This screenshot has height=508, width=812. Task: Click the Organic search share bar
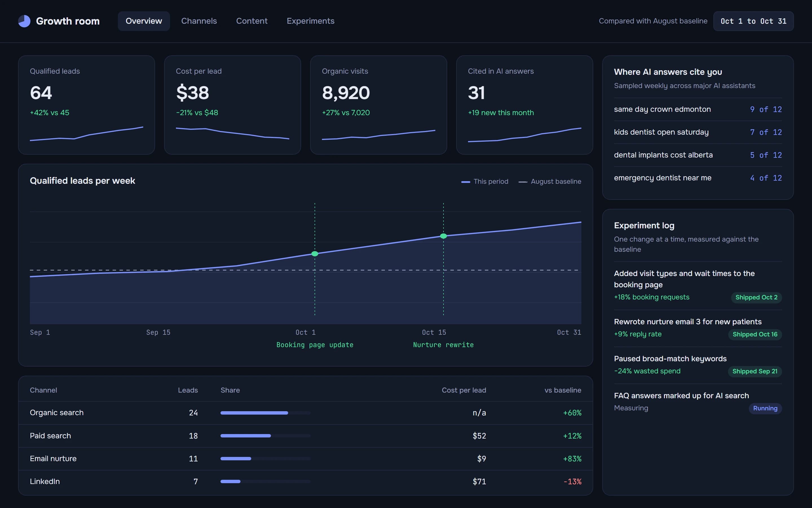click(265, 413)
